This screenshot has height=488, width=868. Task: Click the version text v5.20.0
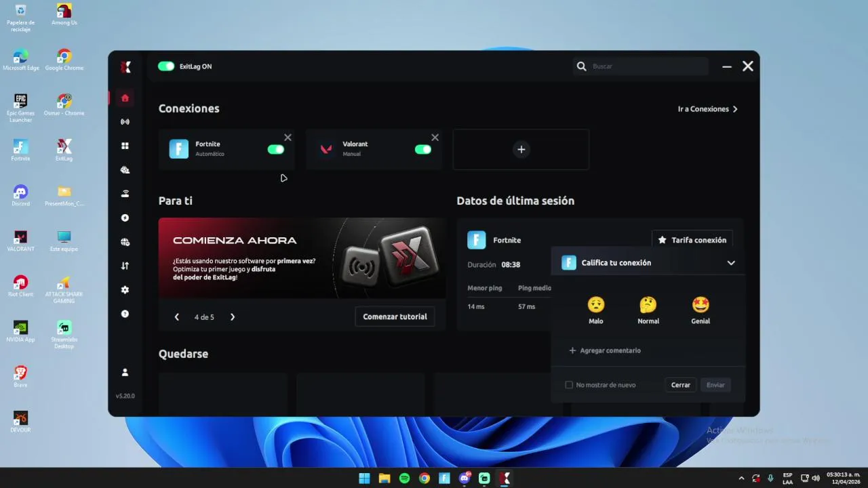[125, 396]
